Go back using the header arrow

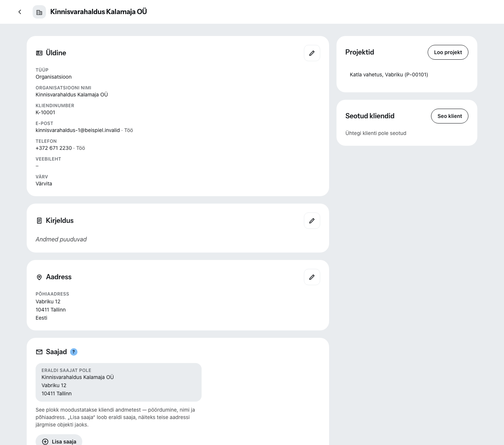[x=20, y=12]
